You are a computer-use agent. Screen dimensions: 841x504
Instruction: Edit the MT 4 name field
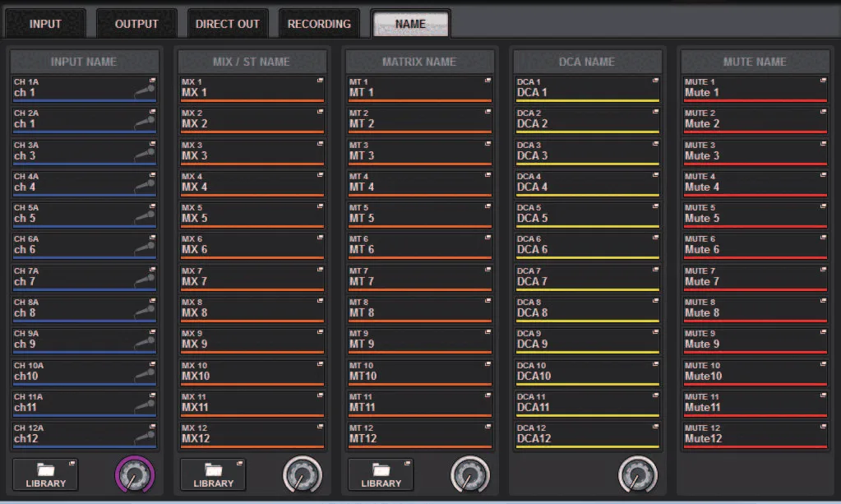[420, 183]
